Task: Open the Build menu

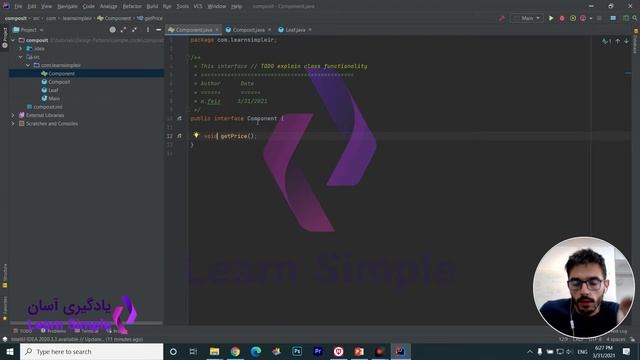Action: pyautogui.click(x=152, y=6)
